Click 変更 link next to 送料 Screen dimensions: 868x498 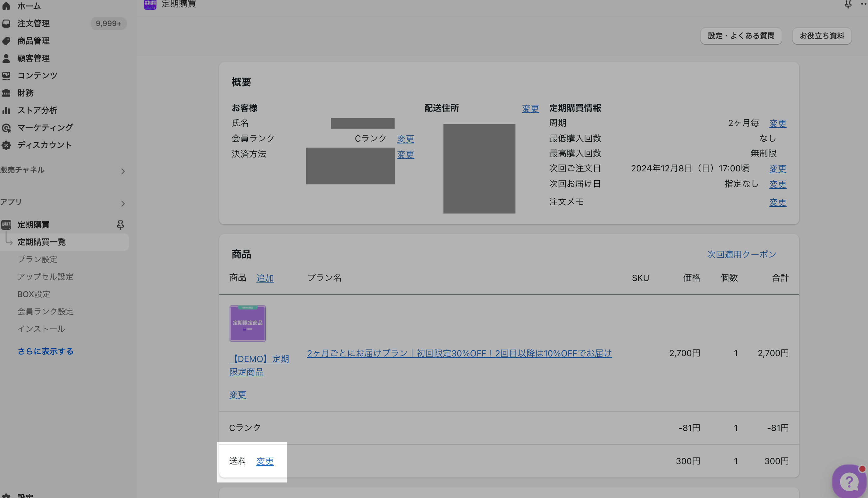click(265, 461)
